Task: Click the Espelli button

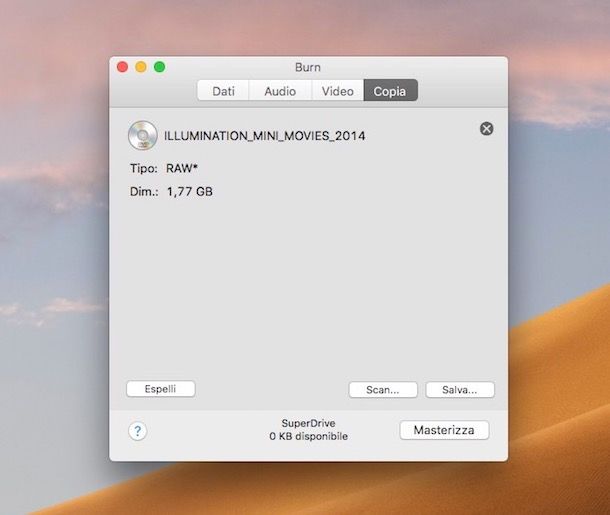Action: tap(161, 389)
